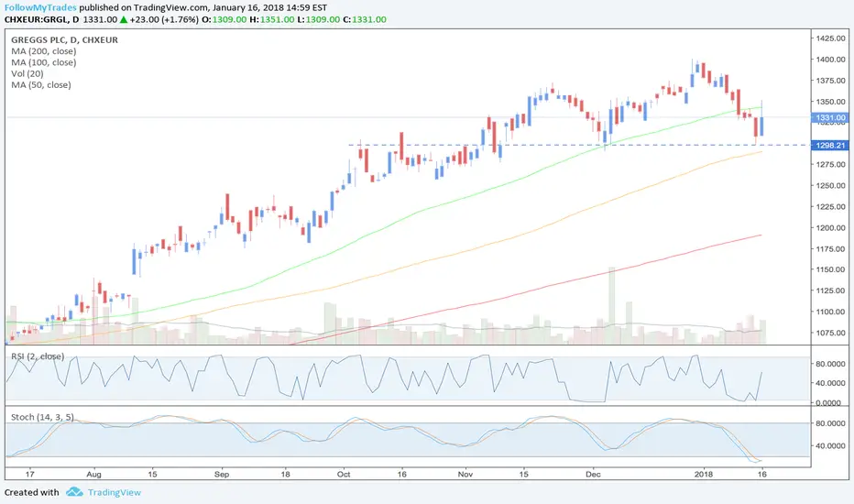854x504 pixels.
Task: Click the 2018 date axis label
Action: (x=704, y=474)
